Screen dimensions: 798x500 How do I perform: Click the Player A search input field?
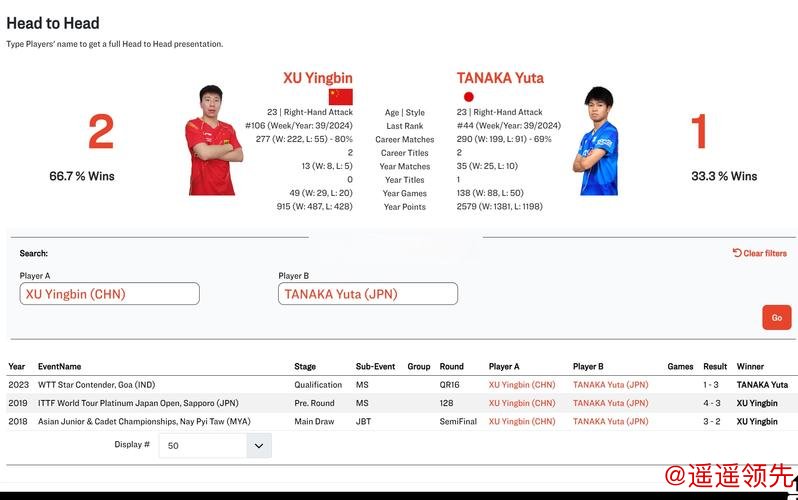point(109,294)
